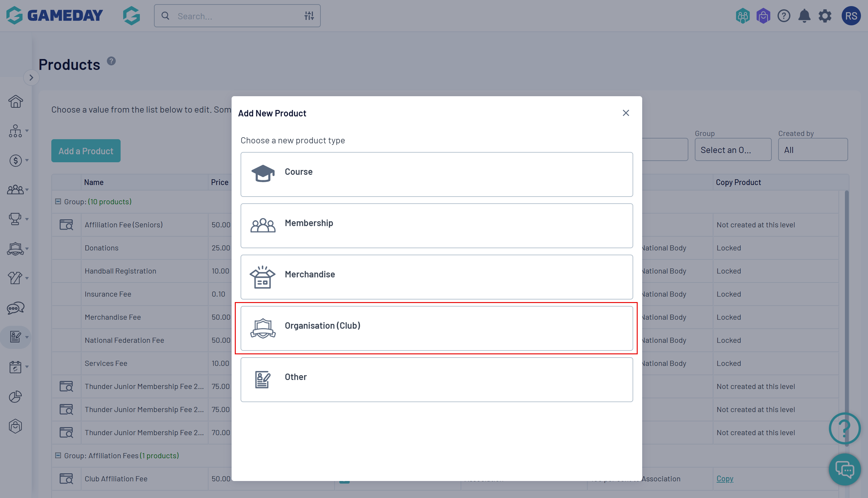Expand the left sidebar with chevron

(31, 78)
